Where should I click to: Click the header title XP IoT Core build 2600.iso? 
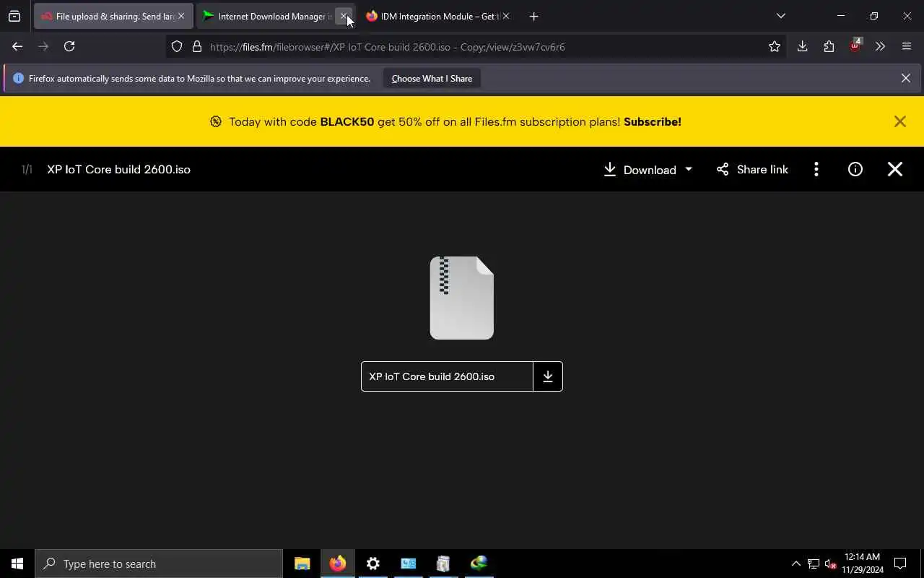(118, 169)
